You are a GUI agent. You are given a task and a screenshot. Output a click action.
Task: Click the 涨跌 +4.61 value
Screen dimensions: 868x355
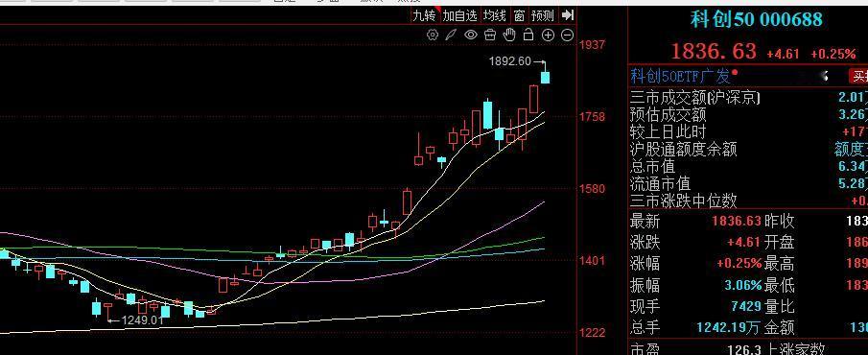pos(744,242)
